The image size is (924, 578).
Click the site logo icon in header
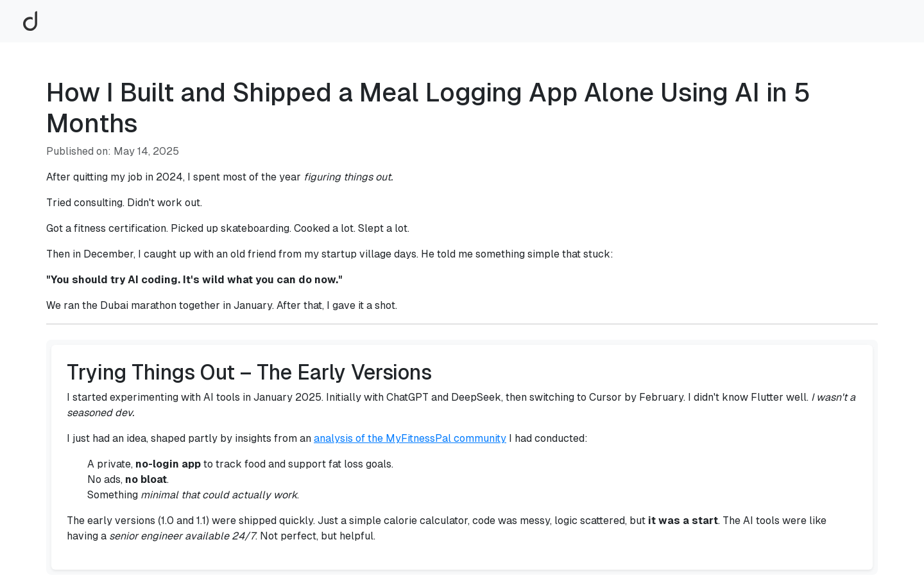30,21
